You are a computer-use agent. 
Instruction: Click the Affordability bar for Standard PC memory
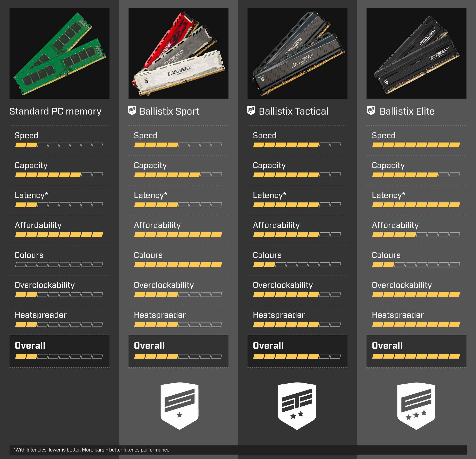tap(59, 235)
